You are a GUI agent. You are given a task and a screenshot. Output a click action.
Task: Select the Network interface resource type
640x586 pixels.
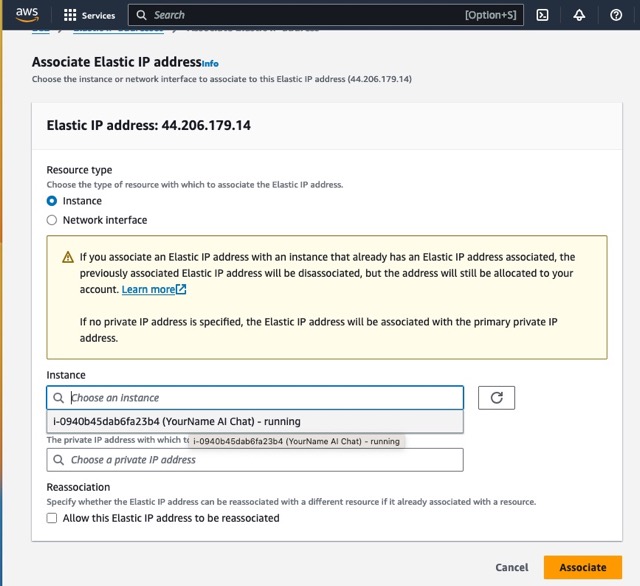(x=52, y=220)
